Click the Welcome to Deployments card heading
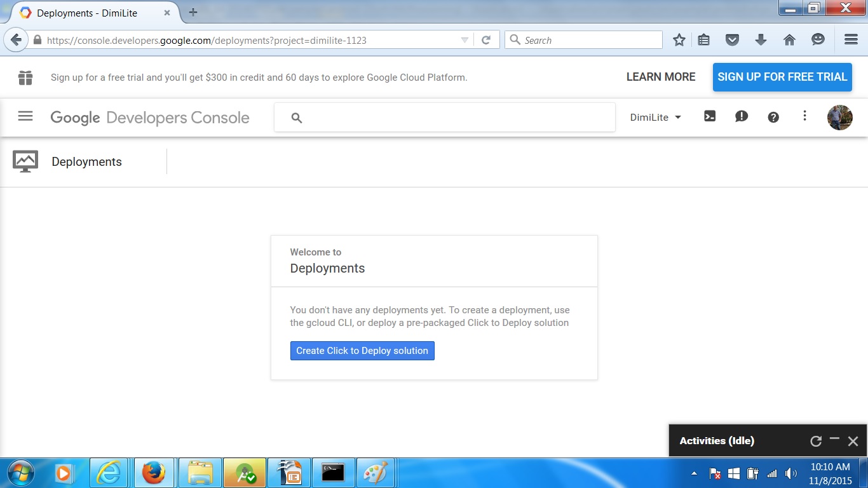868x488 pixels. click(x=327, y=261)
